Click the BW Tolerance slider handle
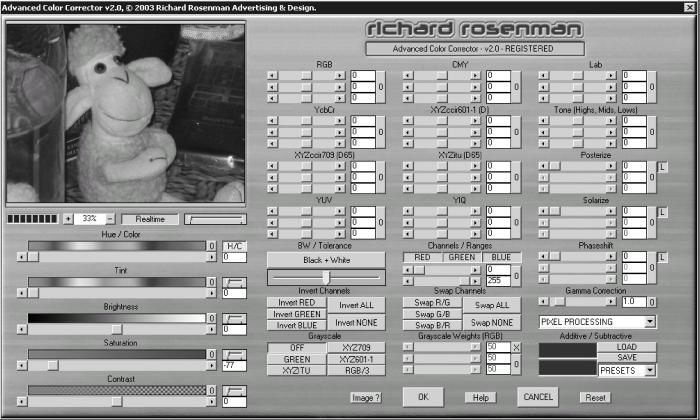Screen dimensions: 700x420 (326, 277)
